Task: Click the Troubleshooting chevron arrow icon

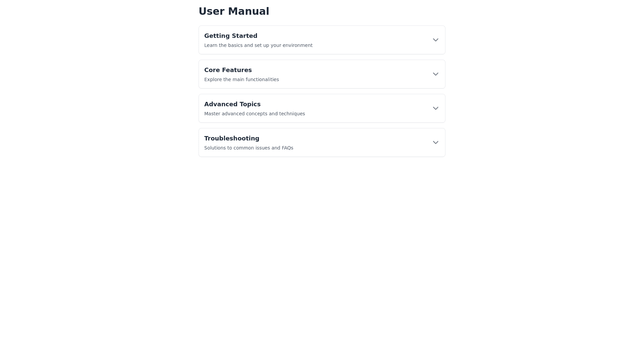Action: click(435, 142)
